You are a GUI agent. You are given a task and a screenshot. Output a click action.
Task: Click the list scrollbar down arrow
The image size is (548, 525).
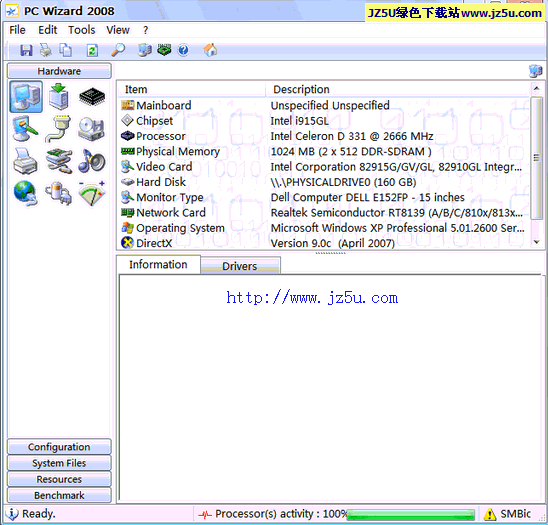point(536,242)
